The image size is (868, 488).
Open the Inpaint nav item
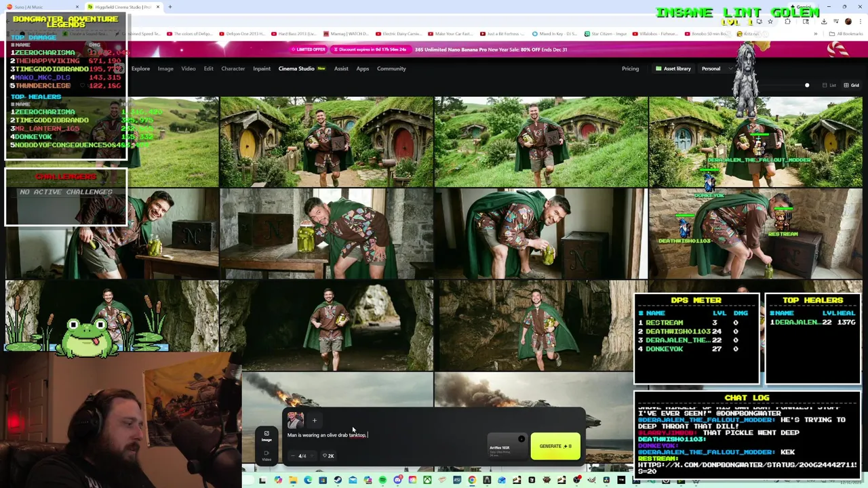pos(262,68)
